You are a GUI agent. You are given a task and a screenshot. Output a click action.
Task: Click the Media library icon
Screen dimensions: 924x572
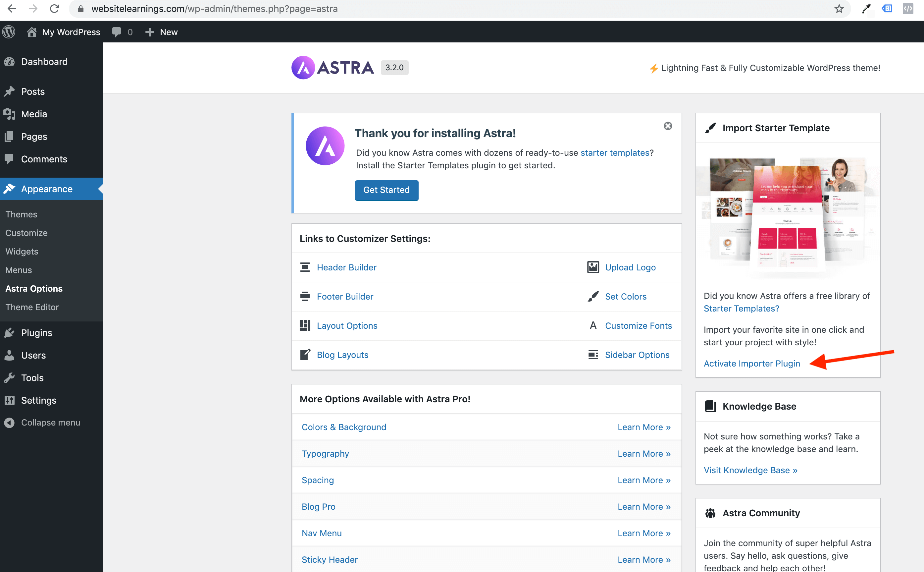pyautogui.click(x=10, y=114)
